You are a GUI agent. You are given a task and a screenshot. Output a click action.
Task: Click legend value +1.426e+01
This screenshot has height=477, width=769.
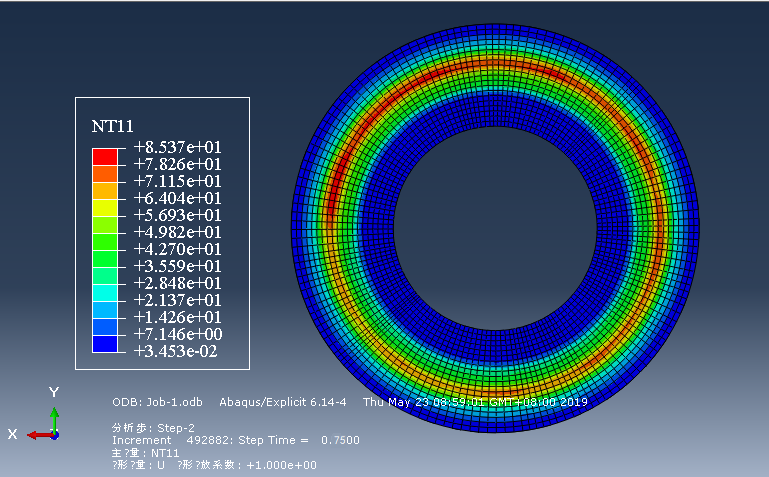click(178, 317)
